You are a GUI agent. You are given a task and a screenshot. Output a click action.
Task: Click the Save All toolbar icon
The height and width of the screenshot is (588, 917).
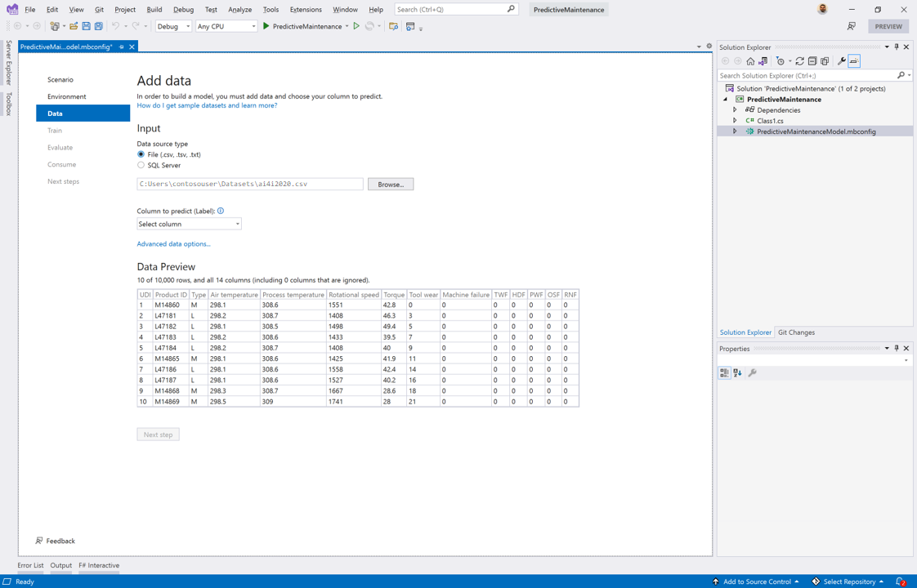(99, 26)
